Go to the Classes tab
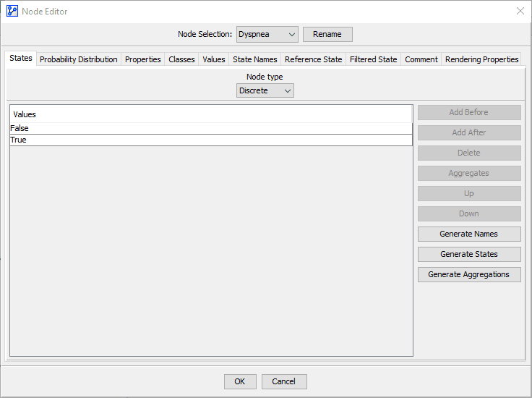Image resolution: width=532 pixels, height=398 pixels. tap(181, 59)
